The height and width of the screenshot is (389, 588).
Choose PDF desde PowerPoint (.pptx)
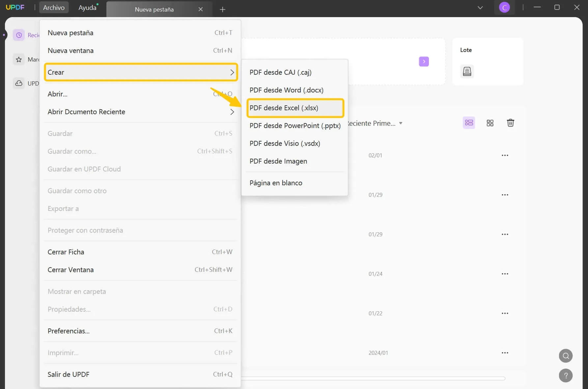[x=294, y=126]
